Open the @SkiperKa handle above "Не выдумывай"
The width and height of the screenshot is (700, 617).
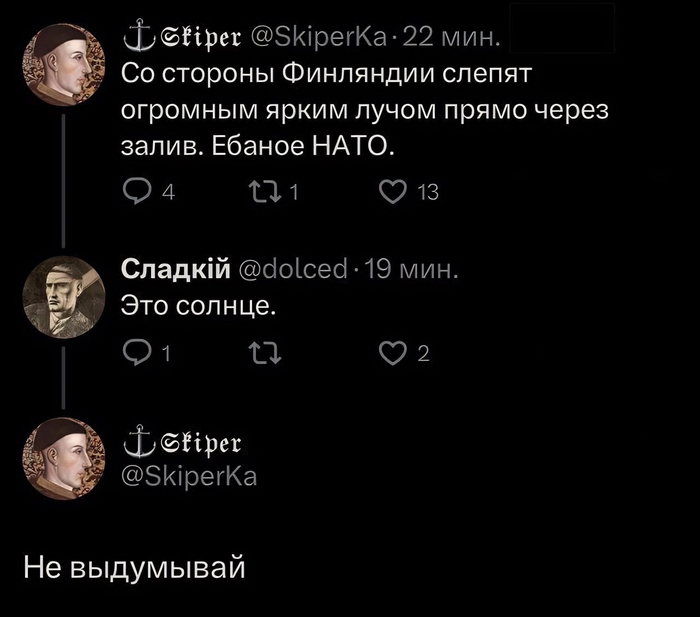pyautogui.click(x=188, y=476)
